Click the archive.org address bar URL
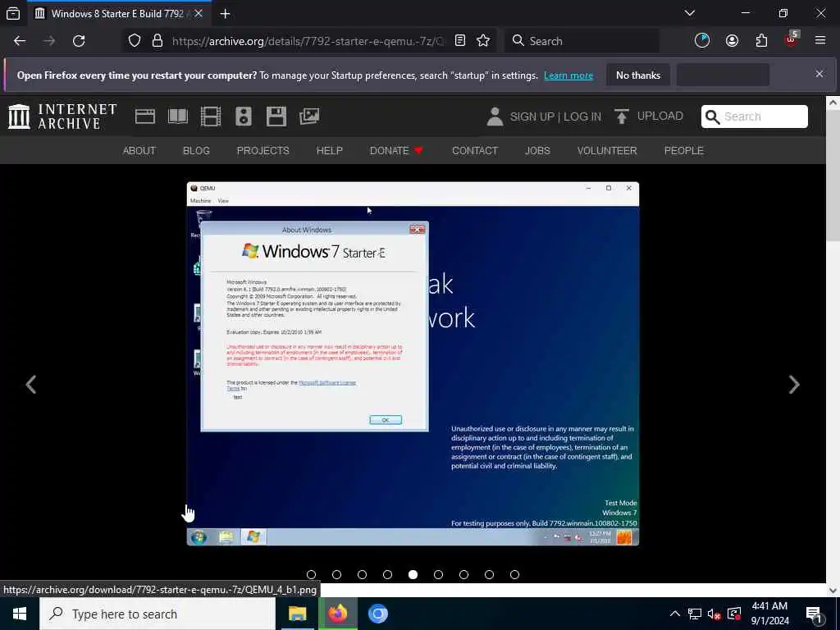 pos(308,41)
